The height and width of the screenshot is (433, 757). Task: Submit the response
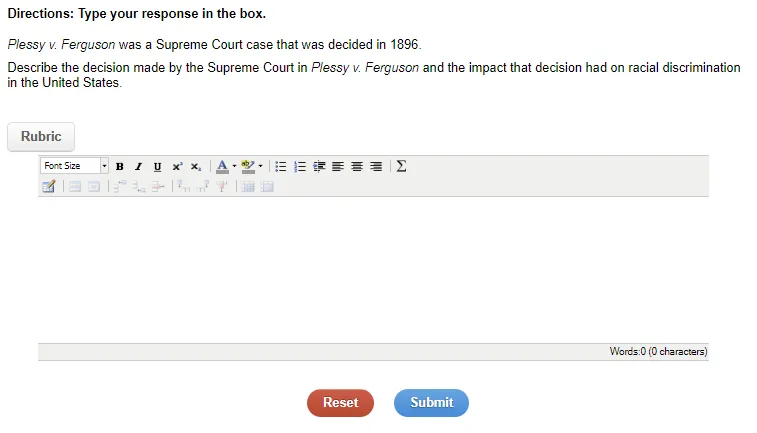click(x=431, y=403)
